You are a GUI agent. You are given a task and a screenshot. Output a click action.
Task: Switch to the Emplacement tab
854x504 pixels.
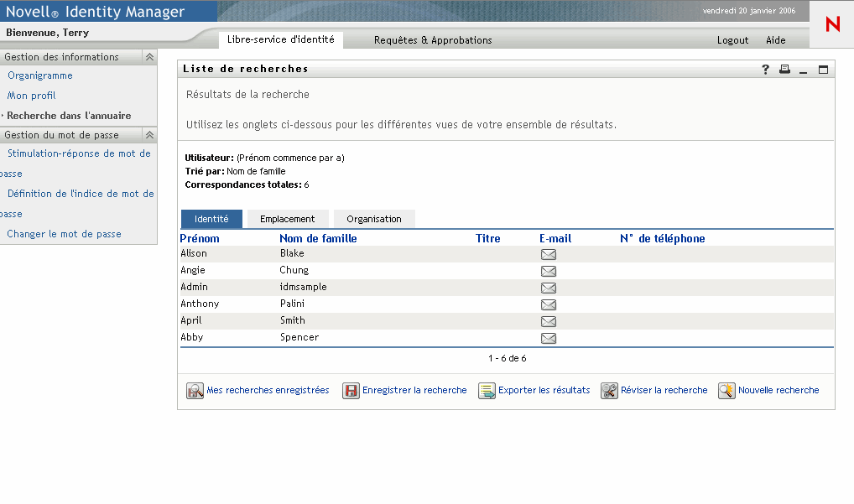tap(288, 219)
